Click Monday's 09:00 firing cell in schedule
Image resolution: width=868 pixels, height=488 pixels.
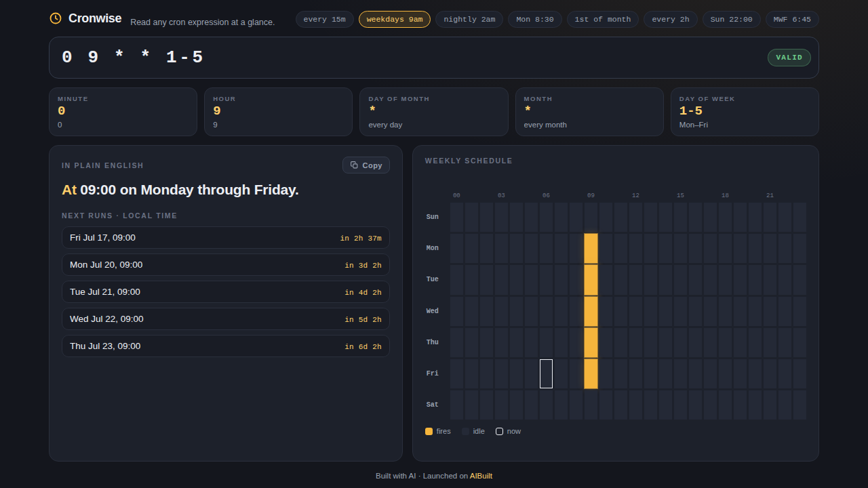(591, 248)
